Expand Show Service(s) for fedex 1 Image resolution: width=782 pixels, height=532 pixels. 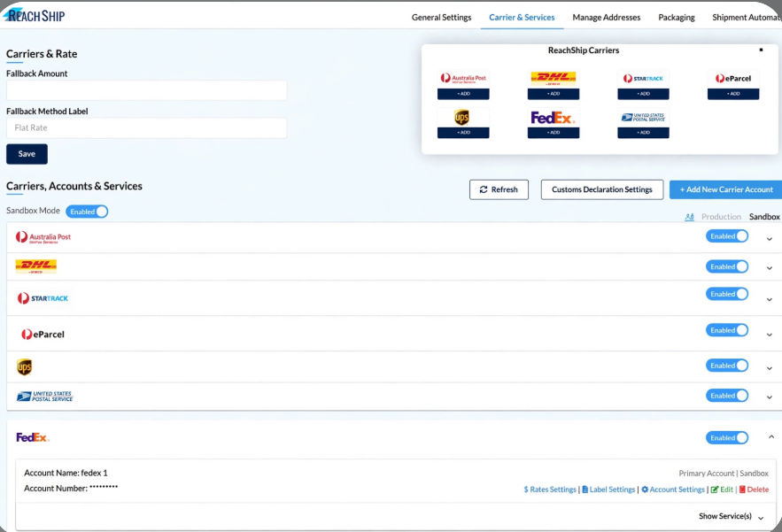[732, 517]
